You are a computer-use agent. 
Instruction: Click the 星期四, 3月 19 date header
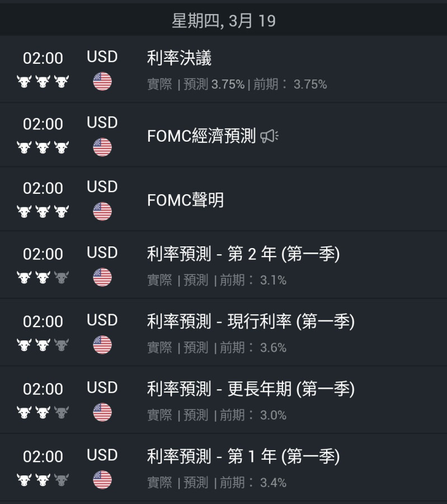pos(223,21)
